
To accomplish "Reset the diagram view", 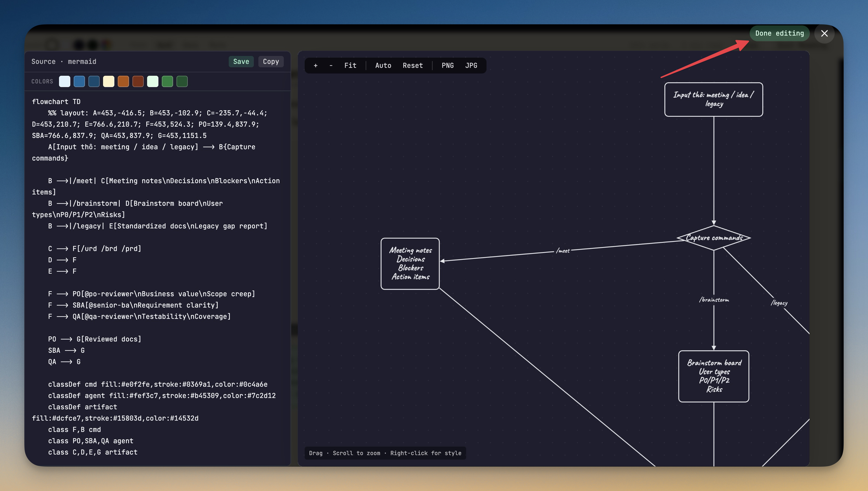I will point(413,65).
